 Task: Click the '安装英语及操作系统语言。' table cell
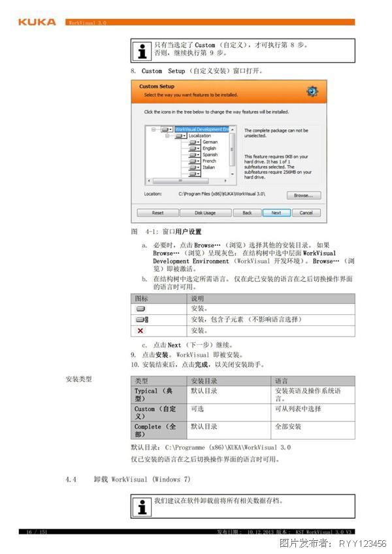tap(313, 395)
